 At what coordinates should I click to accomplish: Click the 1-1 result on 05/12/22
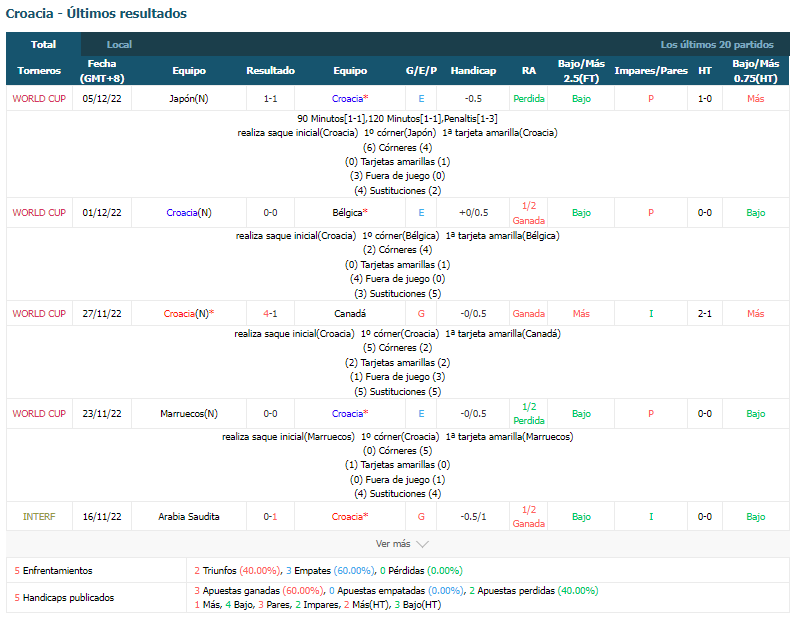[270, 98]
